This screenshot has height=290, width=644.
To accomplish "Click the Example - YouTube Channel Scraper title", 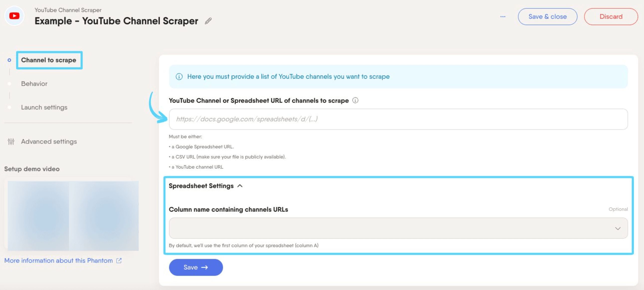I will coord(116,21).
